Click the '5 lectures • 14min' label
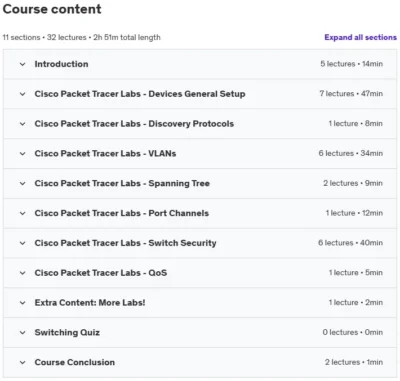Screen dimensions: 400x381 pyautogui.click(x=351, y=64)
